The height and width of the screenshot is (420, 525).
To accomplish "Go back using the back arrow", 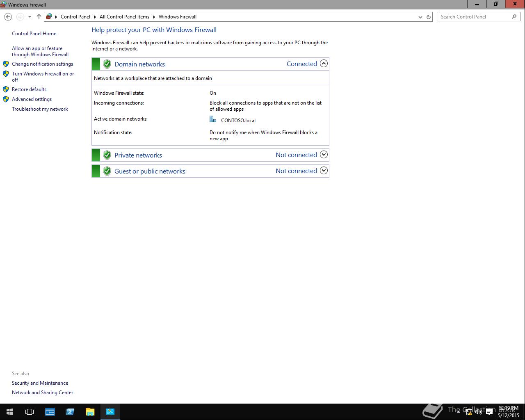I will pyautogui.click(x=8, y=17).
